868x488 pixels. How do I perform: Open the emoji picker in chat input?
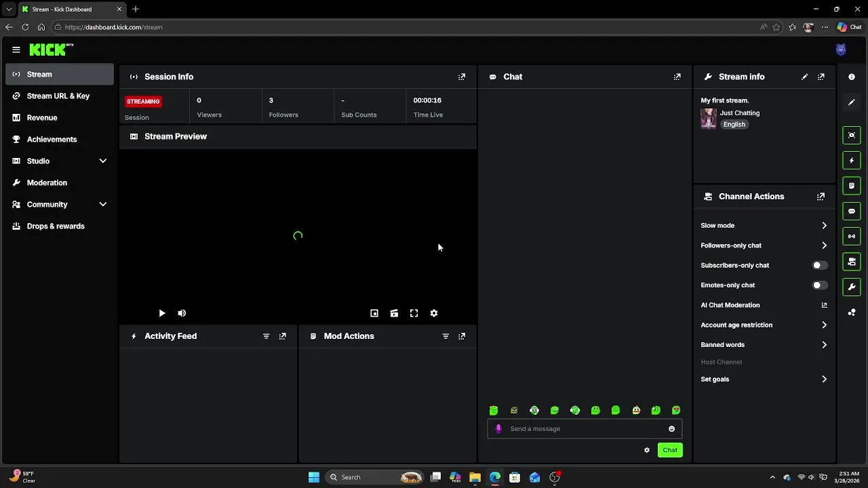[672, 428]
